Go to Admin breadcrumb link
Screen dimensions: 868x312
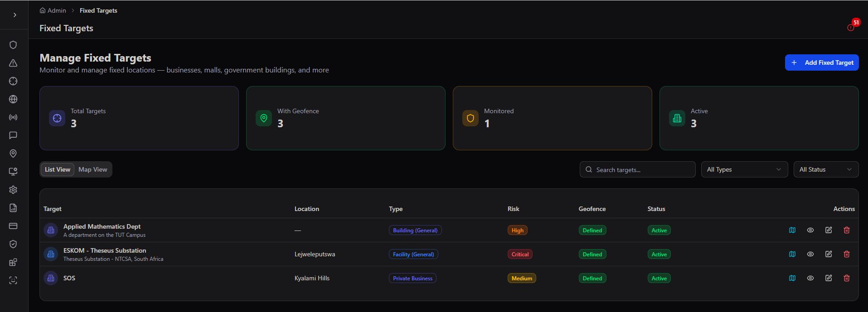[53, 10]
